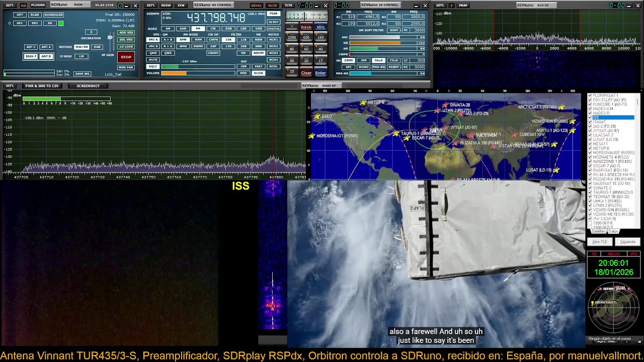Click the SCHEDULER button
This screenshot has height=362, width=644.
point(53,15)
